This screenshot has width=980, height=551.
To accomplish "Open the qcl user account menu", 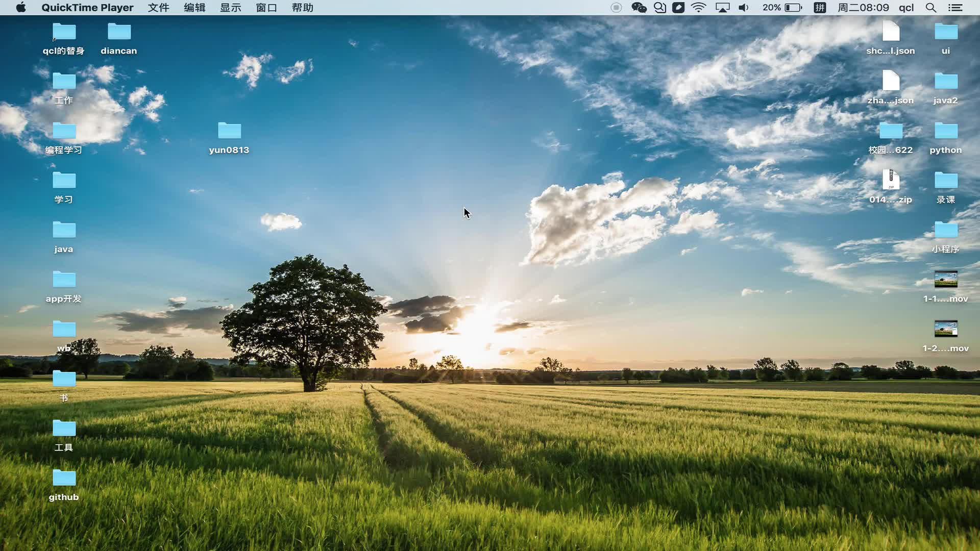I will click(x=906, y=8).
